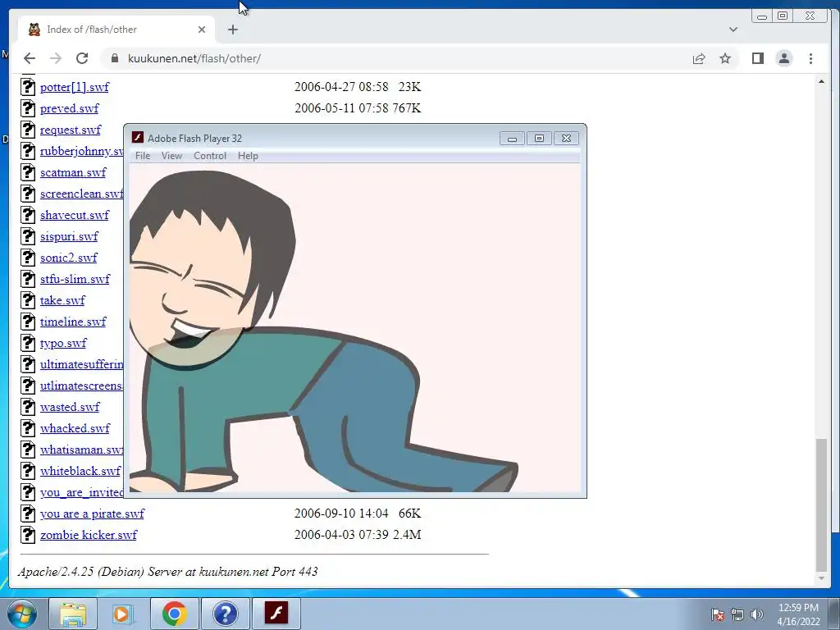Open the you are a pirate.swf link

92,514
